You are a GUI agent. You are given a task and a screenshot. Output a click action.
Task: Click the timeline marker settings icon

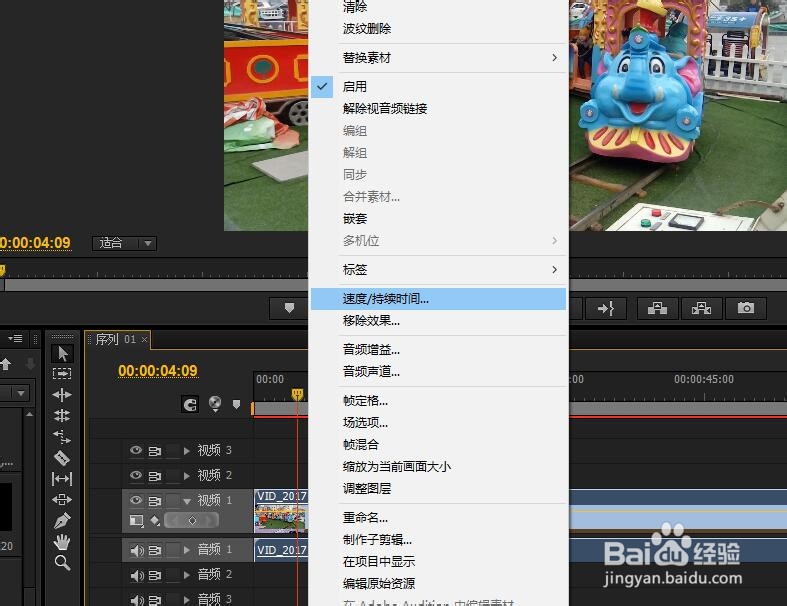click(215, 404)
